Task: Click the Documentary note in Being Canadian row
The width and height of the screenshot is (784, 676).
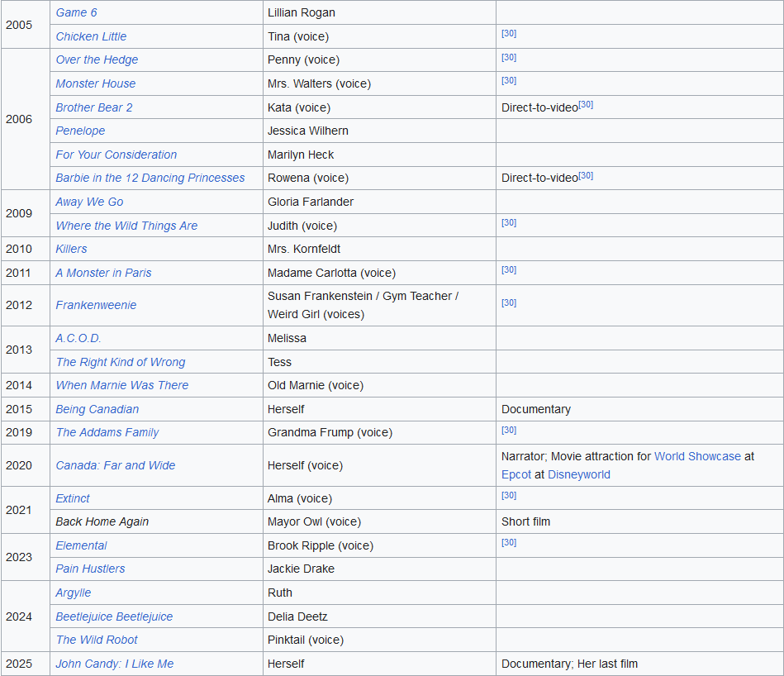Action: 535,409
